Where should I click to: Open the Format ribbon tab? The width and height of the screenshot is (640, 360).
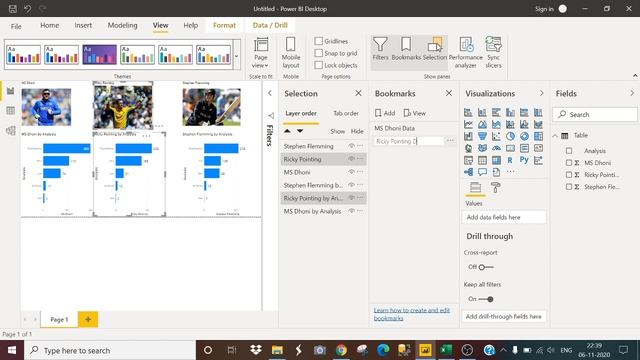click(x=224, y=25)
